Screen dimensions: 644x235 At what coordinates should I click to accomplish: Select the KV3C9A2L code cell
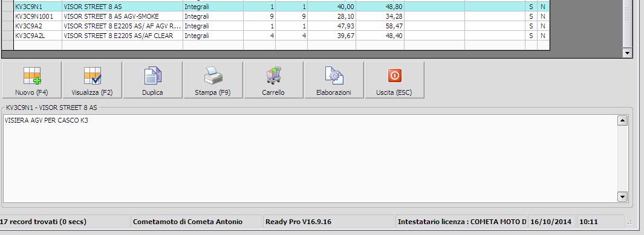click(x=37, y=36)
